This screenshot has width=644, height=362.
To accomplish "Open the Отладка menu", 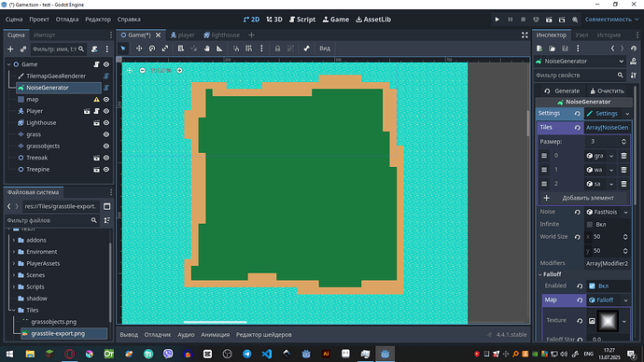I will click(x=67, y=20).
